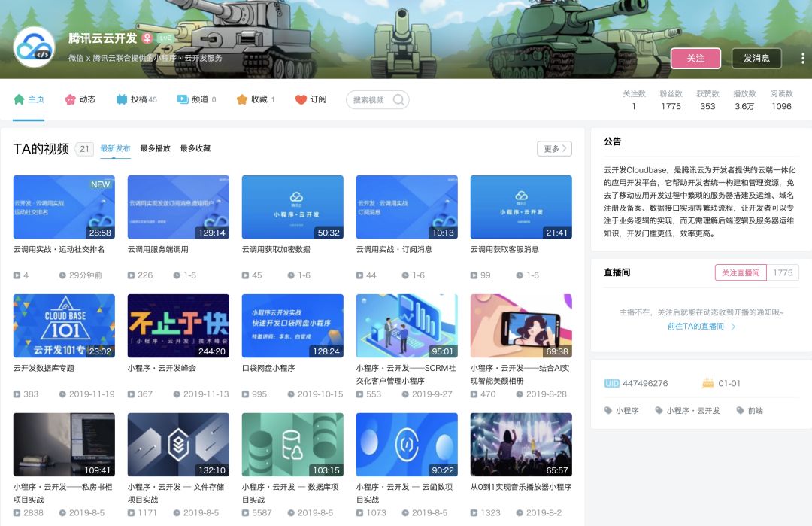Switch to the 动态 tab

[x=80, y=99]
